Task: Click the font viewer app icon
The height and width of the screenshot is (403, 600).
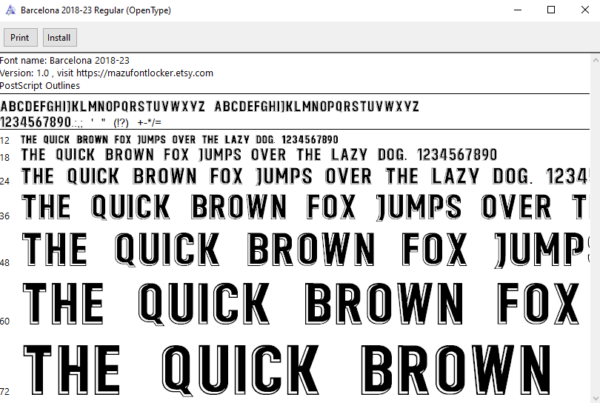Action: [x=10, y=10]
